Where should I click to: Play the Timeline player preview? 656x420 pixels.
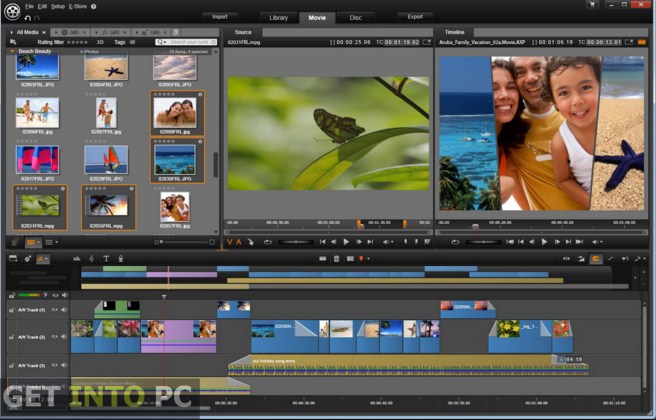point(544,242)
